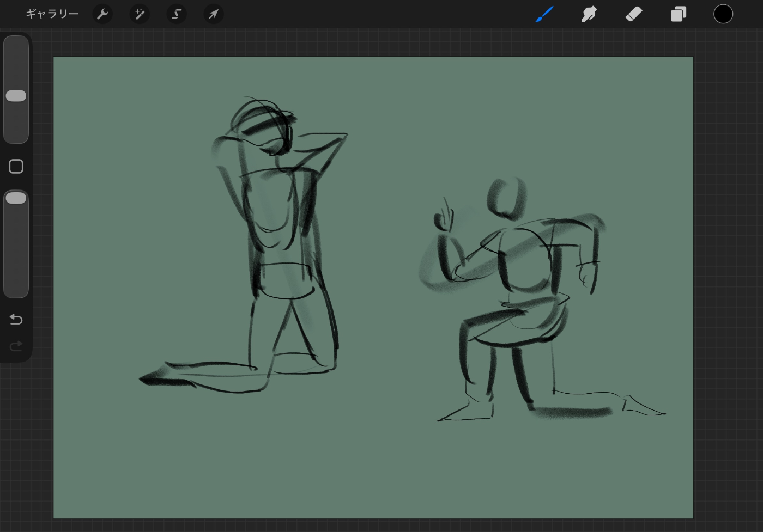Open the Adjustments magic wand menu
763x532 pixels.
click(x=140, y=14)
